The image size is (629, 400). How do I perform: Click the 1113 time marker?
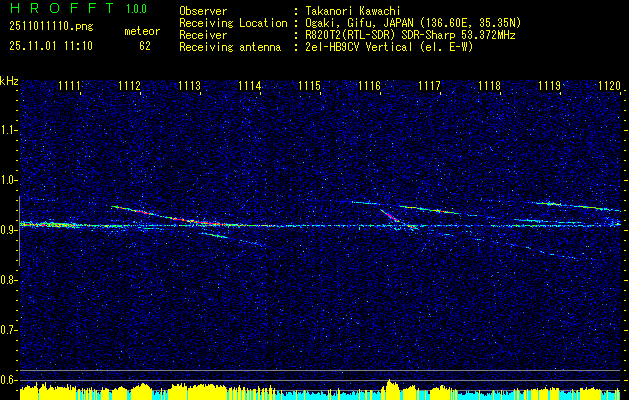(x=189, y=86)
